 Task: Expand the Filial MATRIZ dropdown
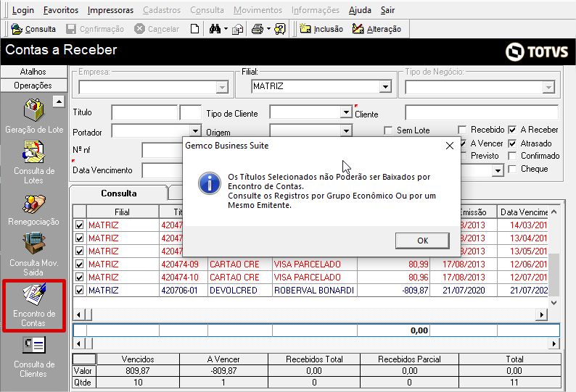[385, 87]
